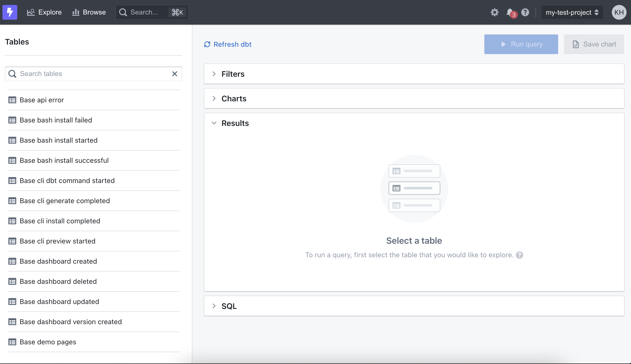Open notifications via the bell icon
The width and height of the screenshot is (631, 364).
tap(510, 12)
